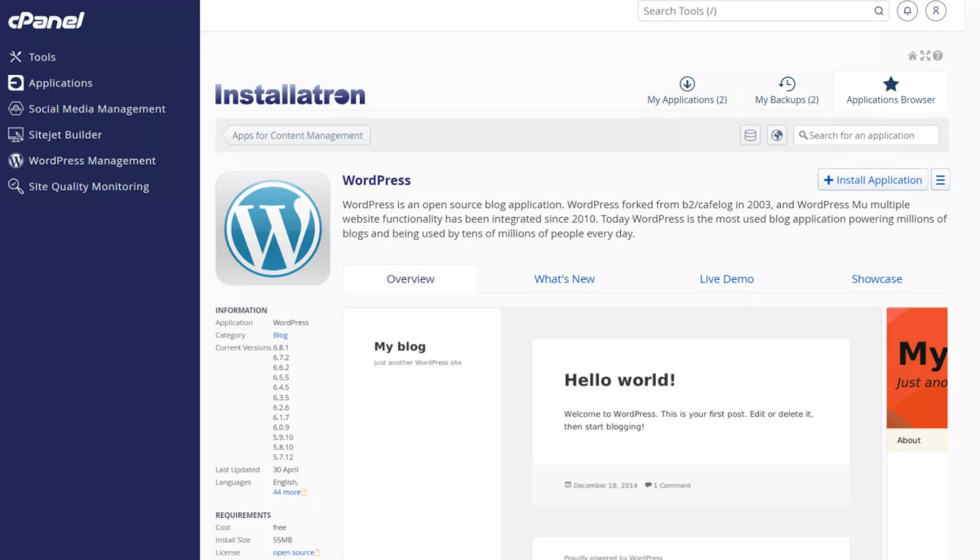Screen dimensions: 980x560
Task: Click the Installatron home icon above the header
Action: point(911,55)
